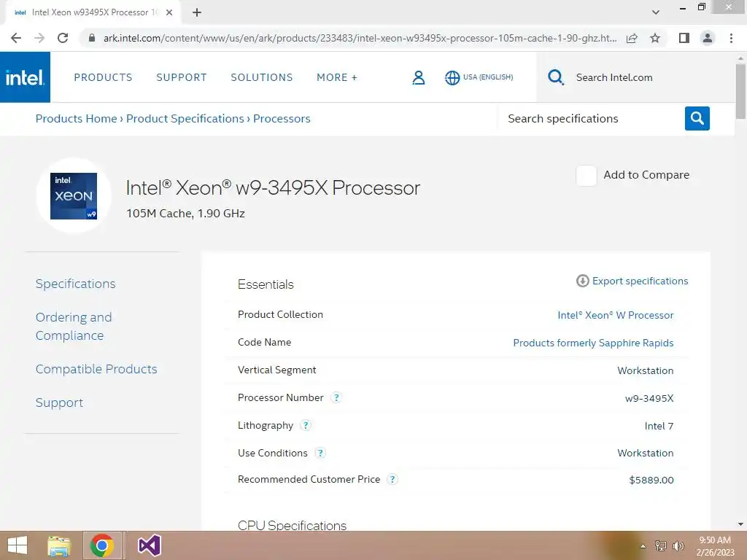747x560 pixels.
Task: Show hidden tray icons arrow
Action: pos(643,546)
